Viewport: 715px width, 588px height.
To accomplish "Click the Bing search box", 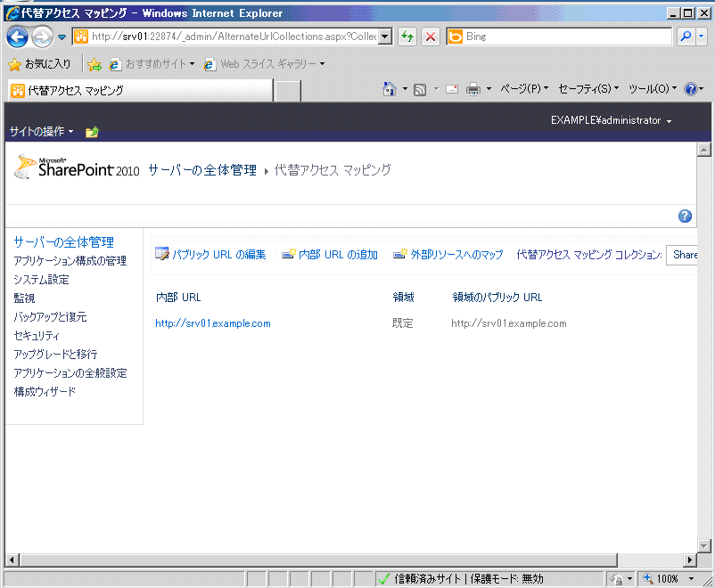I will (559, 37).
